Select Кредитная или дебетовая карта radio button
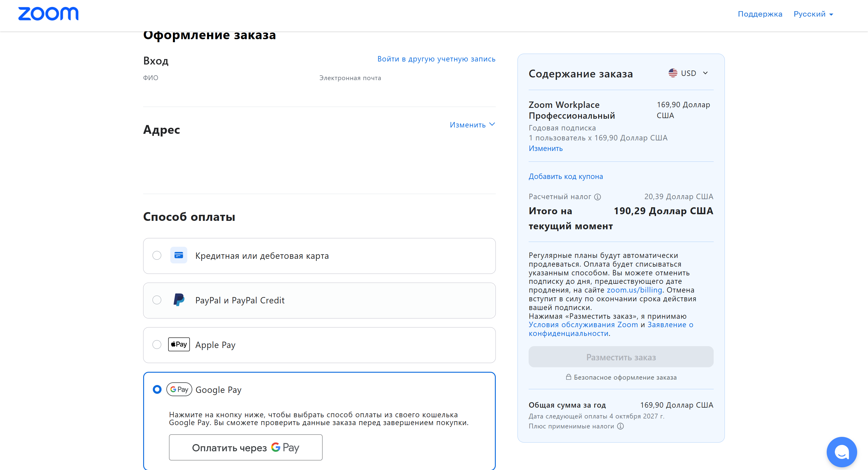Image resolution: width=868 pixels, height=470 pixels. [157, 255]
